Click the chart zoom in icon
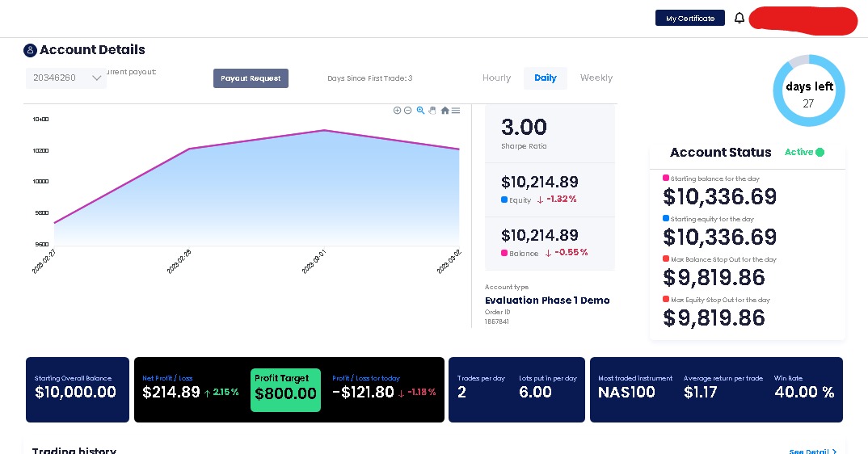This screenshot has height=454, width=868. (397, 111)
